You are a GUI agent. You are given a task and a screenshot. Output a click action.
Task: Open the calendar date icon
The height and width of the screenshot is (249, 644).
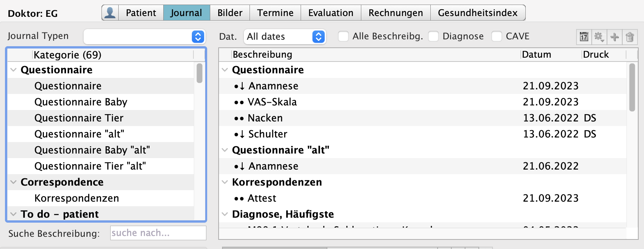[584, 37]
